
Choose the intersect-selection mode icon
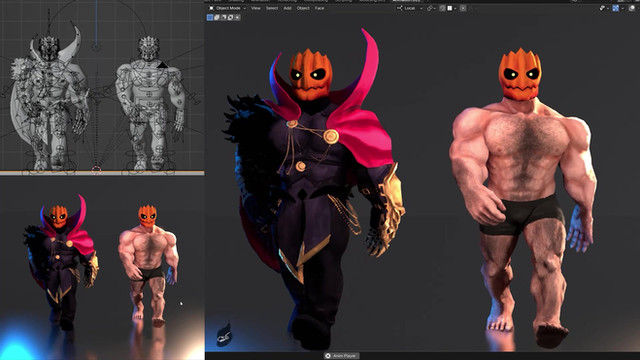(237, 18)
